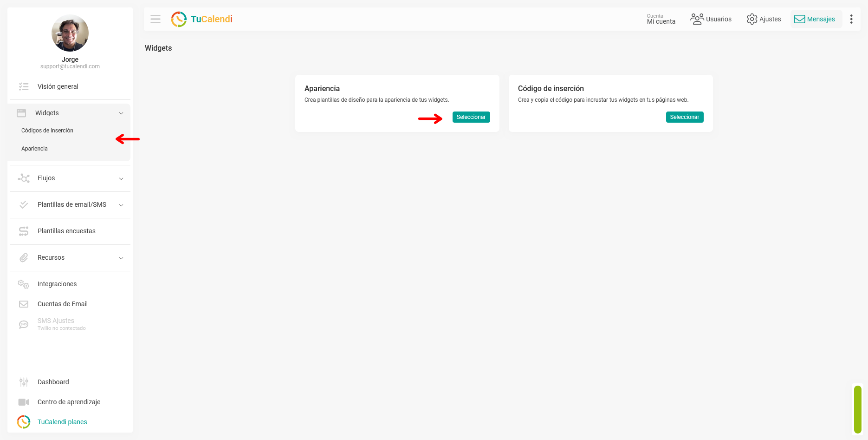Click 'Crea y copia el código' description
This screenshot has height=440, width=868.
pyautogui.click(x=603, y=100)
